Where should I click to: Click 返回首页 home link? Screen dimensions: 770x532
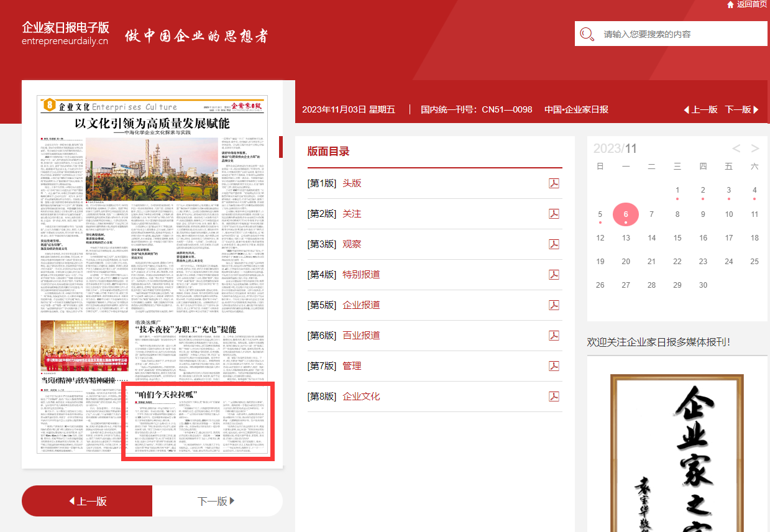tap(747, 4)
